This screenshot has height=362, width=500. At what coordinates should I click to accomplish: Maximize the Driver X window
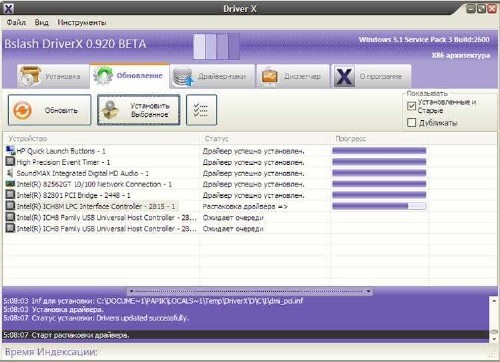[481, 9]
